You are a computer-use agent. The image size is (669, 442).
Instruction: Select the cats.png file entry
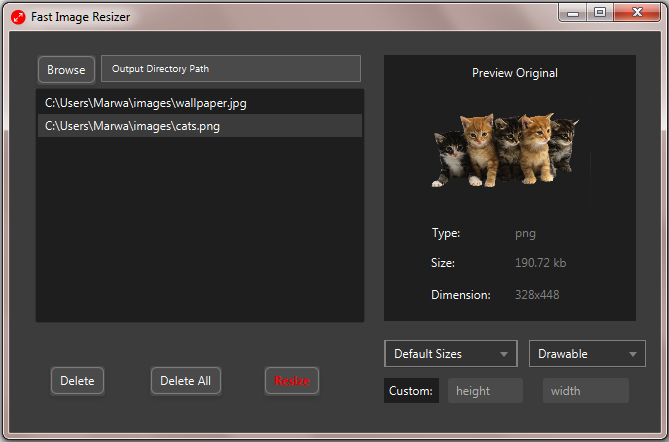point(200,126)
